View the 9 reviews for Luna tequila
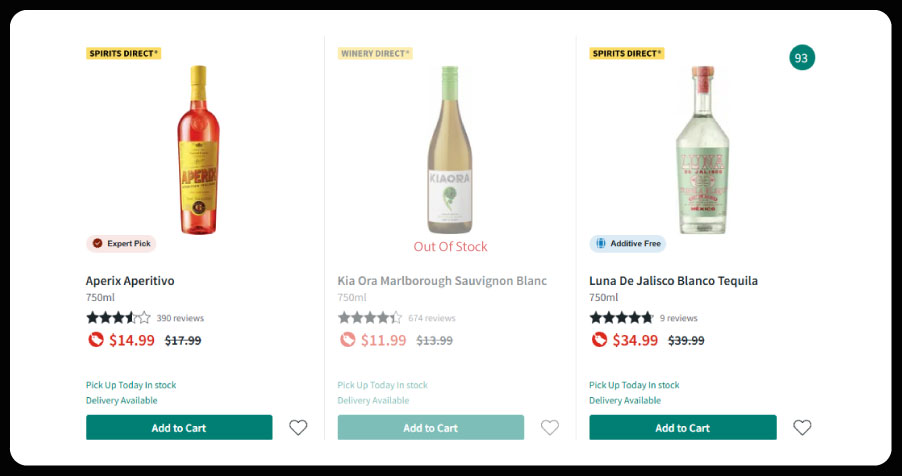902x476 pixels. (x=679, y=318)
